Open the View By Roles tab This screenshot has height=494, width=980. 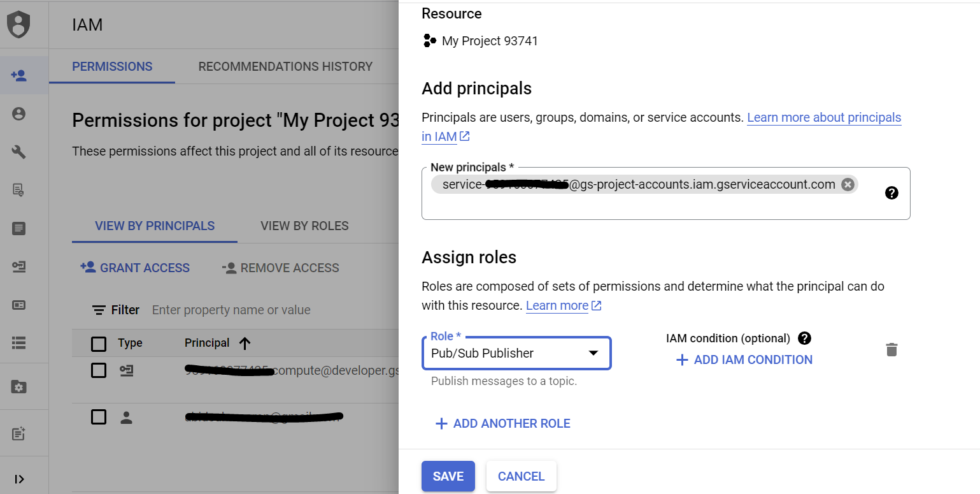(304, 226)
